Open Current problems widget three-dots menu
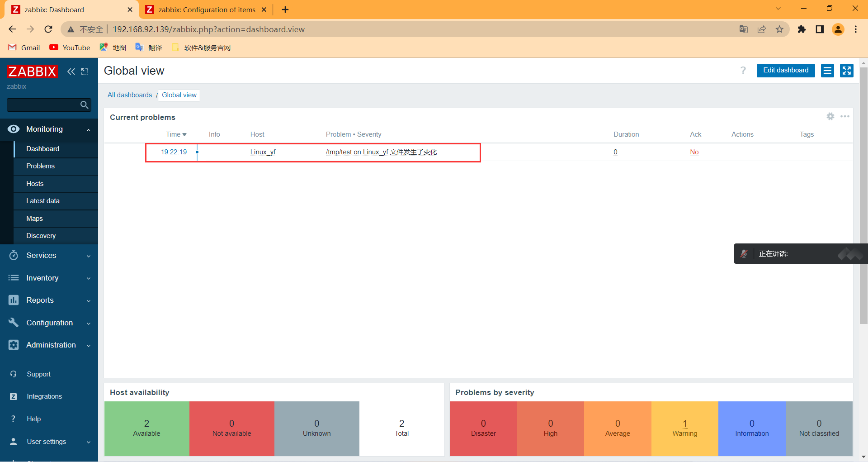Image resolution: width=868 pixels, height=462 pixels. [x=845, y=116]
